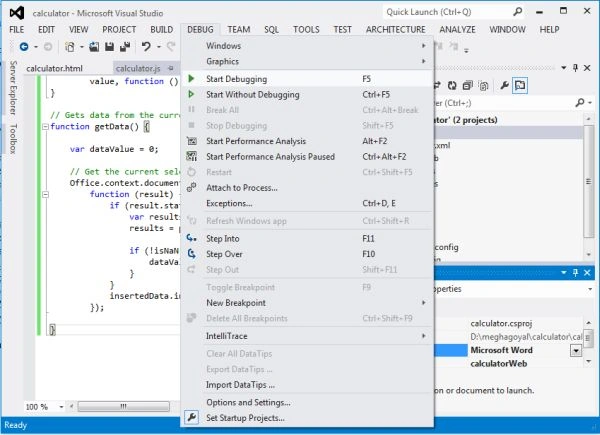Click the Save All toolbar icon
600x435 pixels.
click(x=125, y=47)
